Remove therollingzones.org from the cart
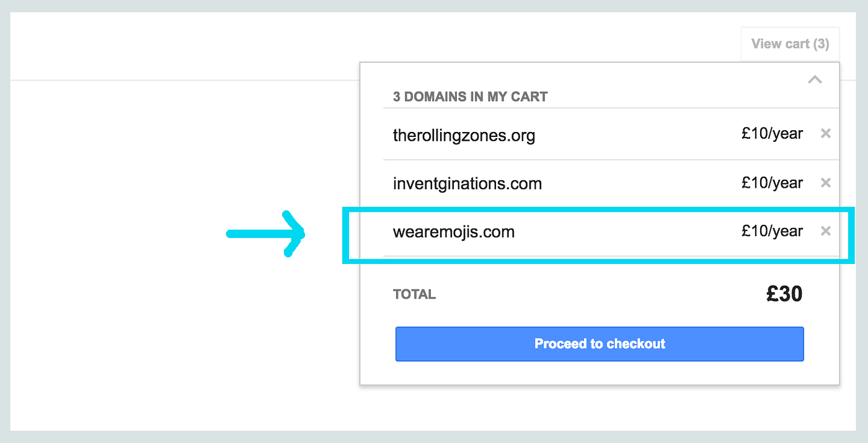868x443 pixels. [826, 133]
